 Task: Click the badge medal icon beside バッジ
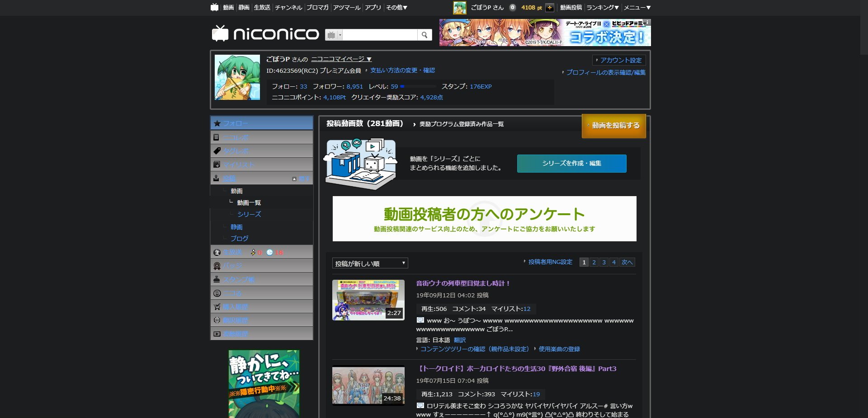(217, 266)
